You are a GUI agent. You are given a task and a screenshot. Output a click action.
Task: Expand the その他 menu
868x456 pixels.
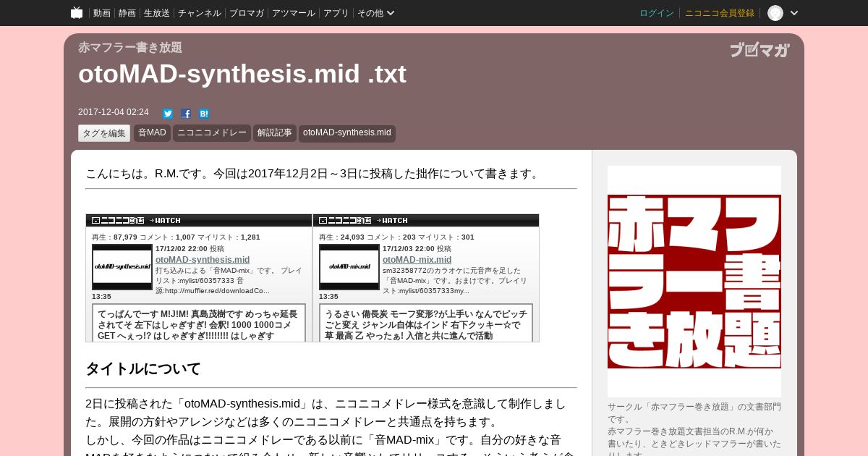coord(375,13)
